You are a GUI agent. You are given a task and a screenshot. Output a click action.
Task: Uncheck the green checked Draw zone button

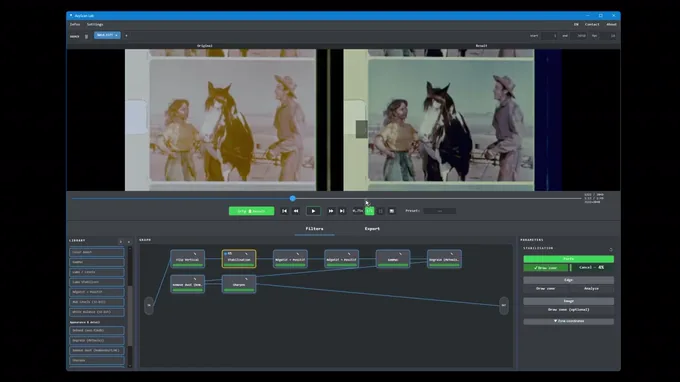pos(546,268)
